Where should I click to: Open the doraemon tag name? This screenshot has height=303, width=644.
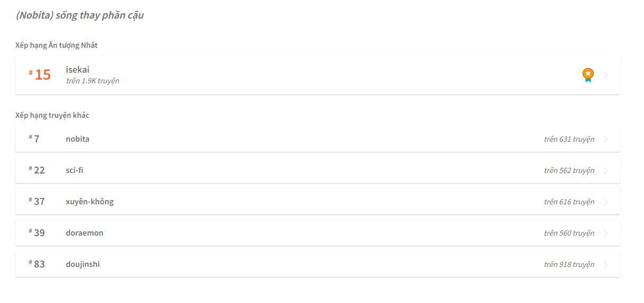(84, 233)
